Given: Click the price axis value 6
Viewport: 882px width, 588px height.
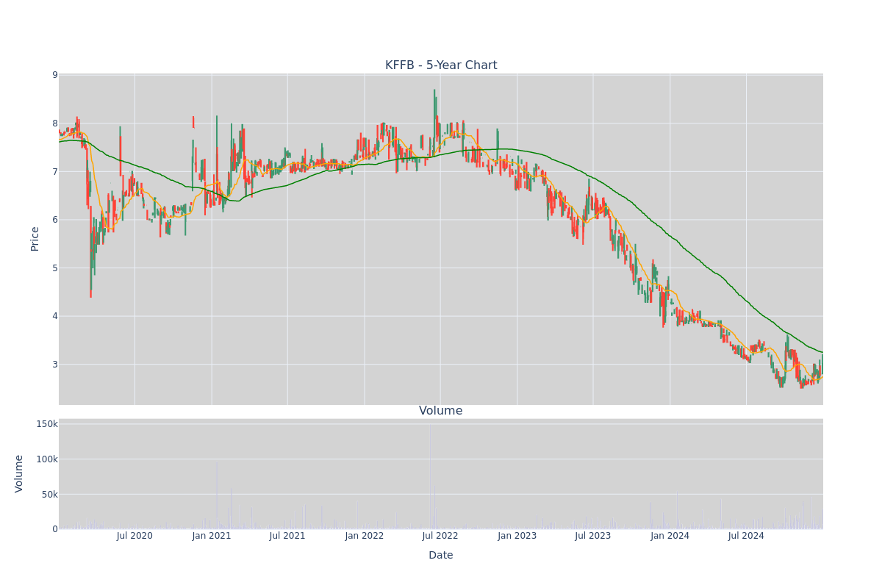Looking at the screenshot, I should coord(54,220).
